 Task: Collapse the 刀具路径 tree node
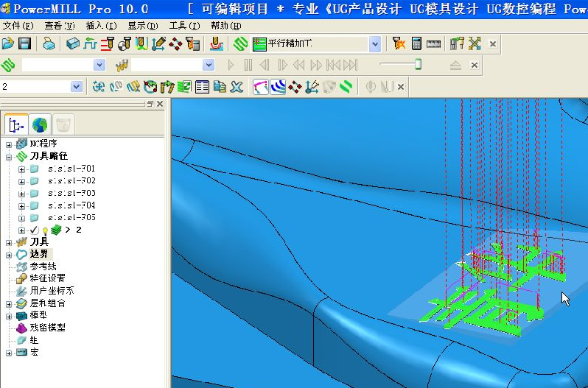(9, 156)
